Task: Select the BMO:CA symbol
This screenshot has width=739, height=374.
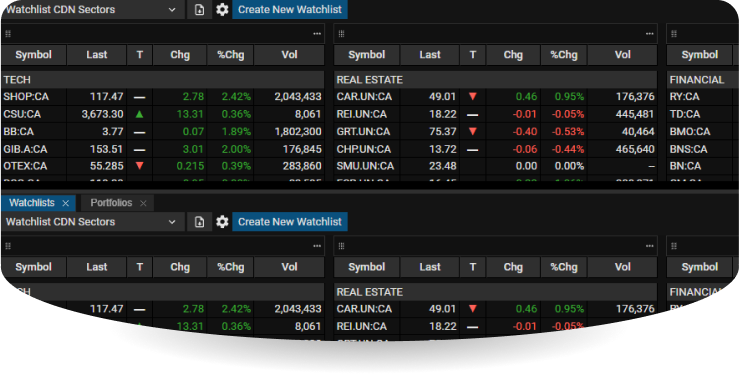Action: pos(690,131)
